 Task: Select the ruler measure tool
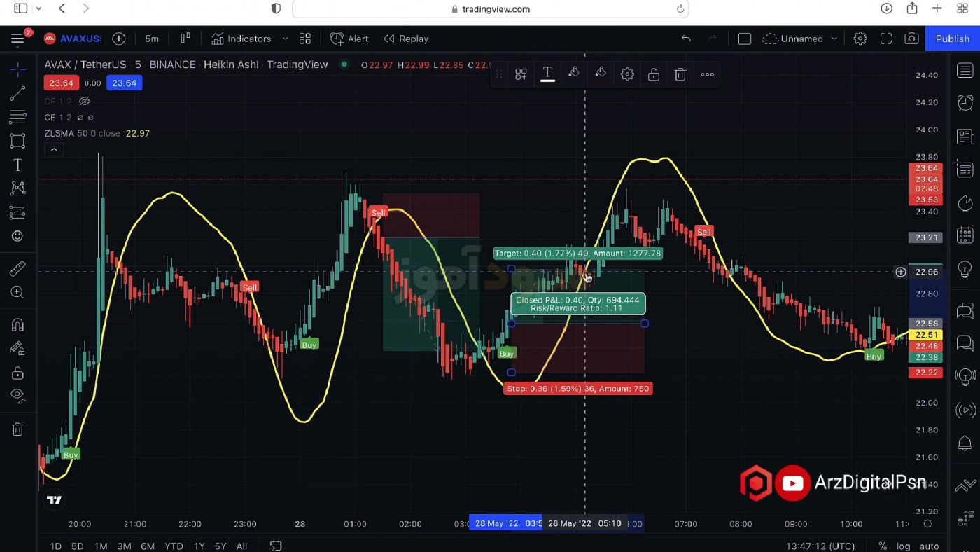[17, 268]
